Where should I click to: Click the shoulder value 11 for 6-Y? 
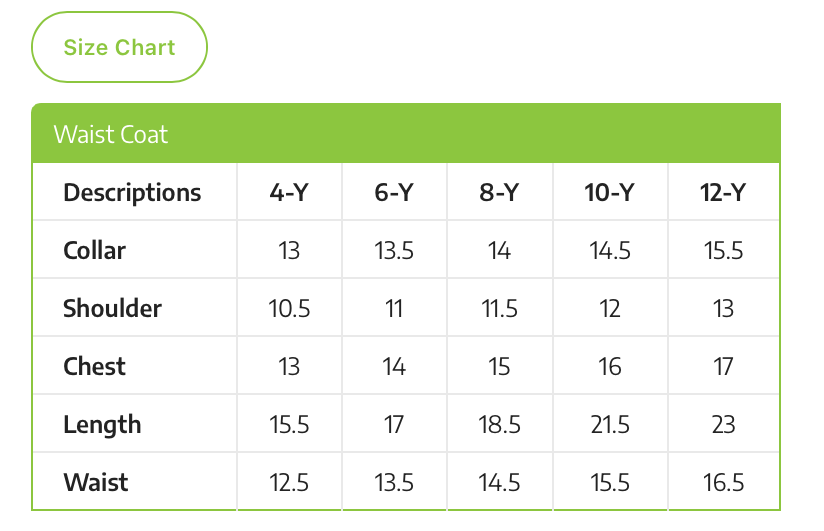click(394, 308)
